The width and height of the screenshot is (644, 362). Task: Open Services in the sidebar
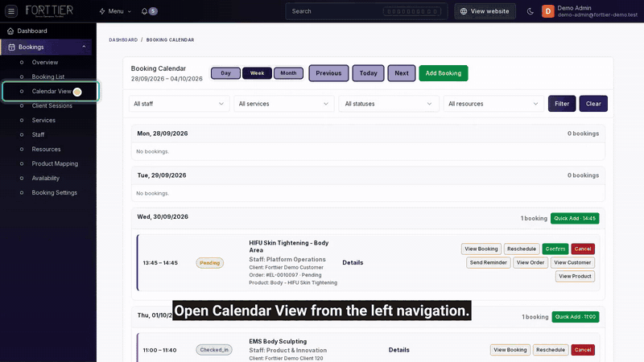pos(43,120)
